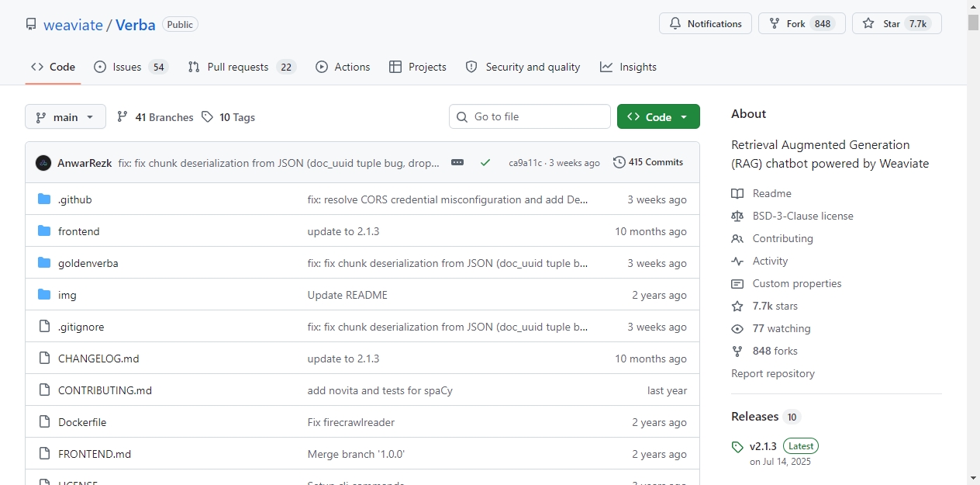Open the .gitignore file

tap(81, 327)
